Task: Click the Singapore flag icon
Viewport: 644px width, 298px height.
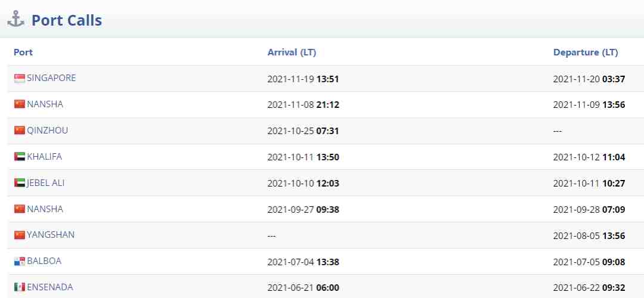Action: click(x=19, y=79)
